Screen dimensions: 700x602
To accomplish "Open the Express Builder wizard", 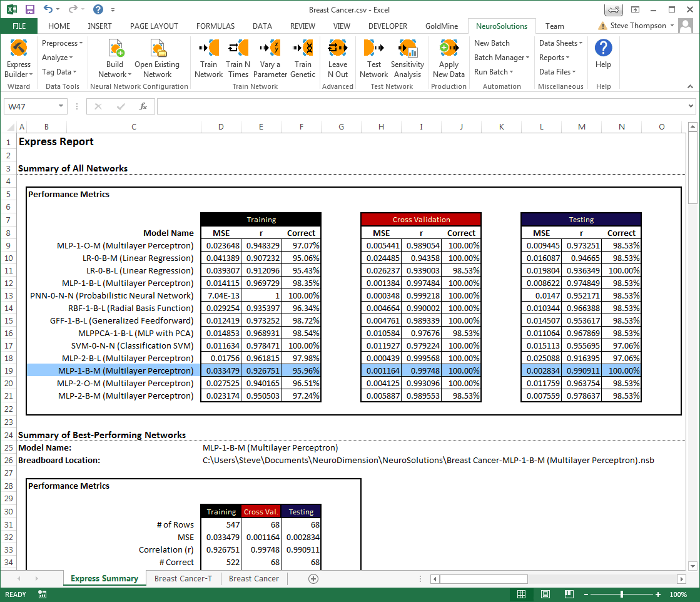I will 18,58.
